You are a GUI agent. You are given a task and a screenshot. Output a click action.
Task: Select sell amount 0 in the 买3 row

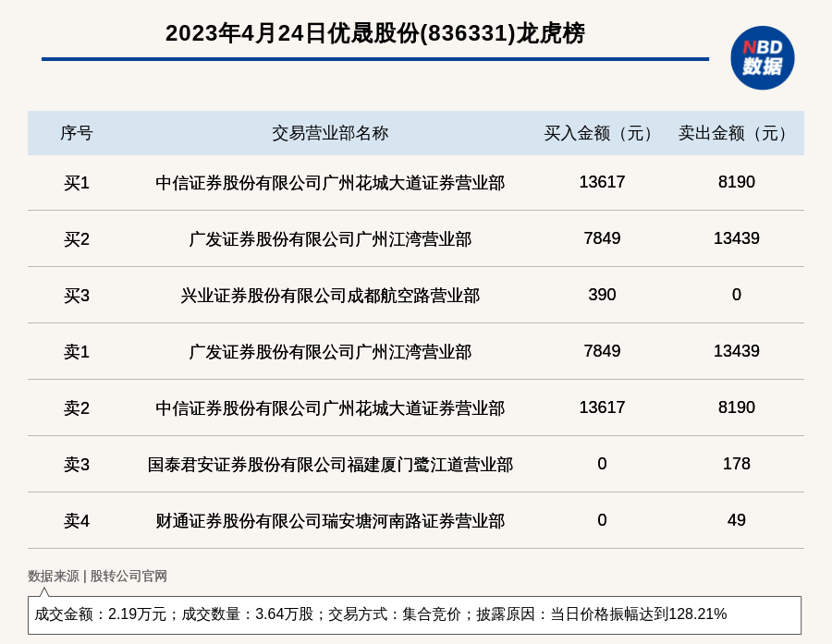[736, 295]
